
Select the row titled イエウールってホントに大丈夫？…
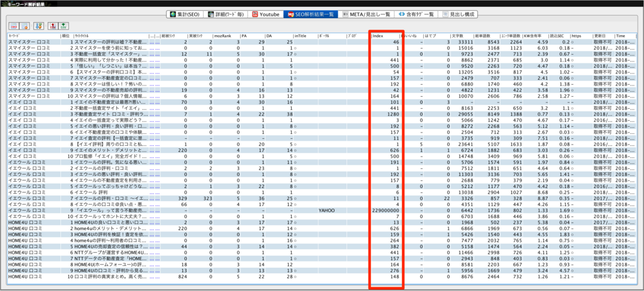tap(321, 216)
